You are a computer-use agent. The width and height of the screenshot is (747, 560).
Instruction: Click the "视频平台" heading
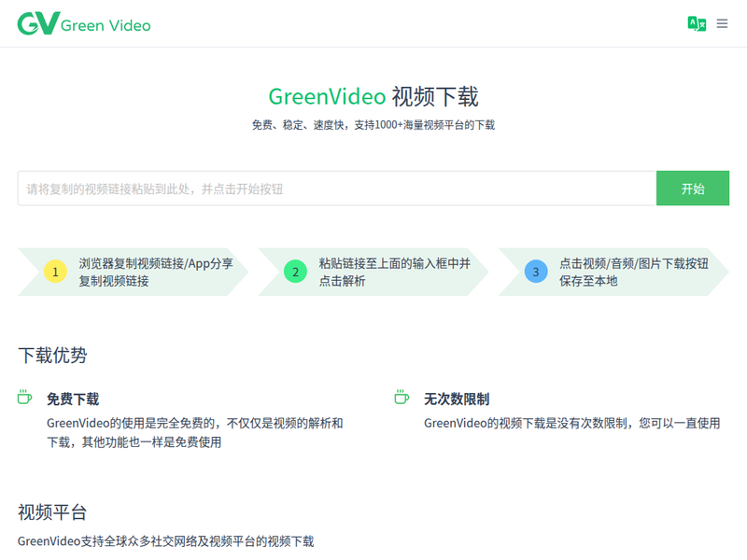[52, 512]
